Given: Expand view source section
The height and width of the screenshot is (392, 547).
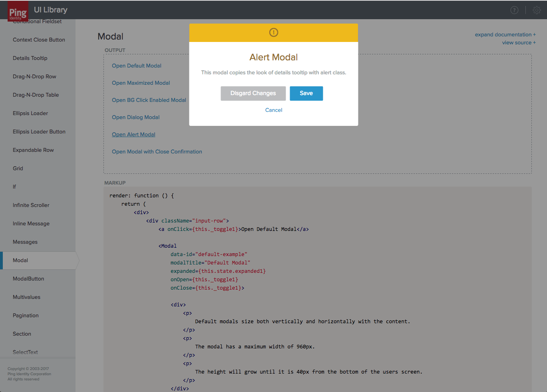Looking at the screenshot, I should [x=519, y=43].
